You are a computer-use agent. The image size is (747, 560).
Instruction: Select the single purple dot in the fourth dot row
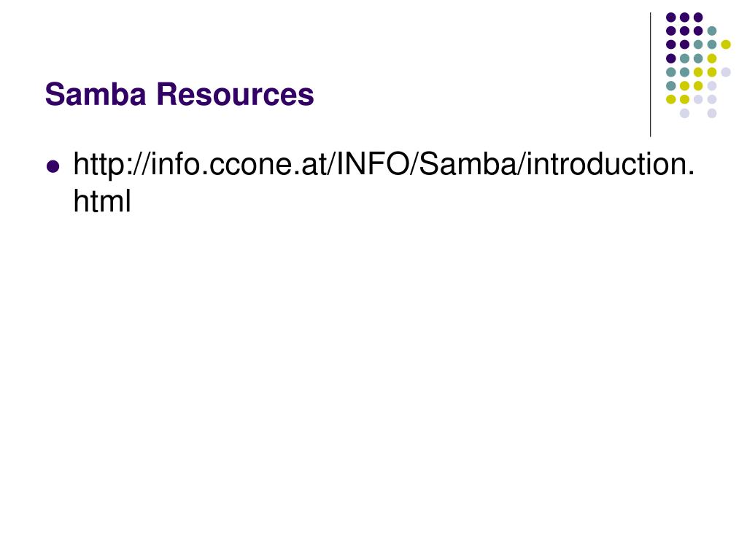[x=671, y=58]
